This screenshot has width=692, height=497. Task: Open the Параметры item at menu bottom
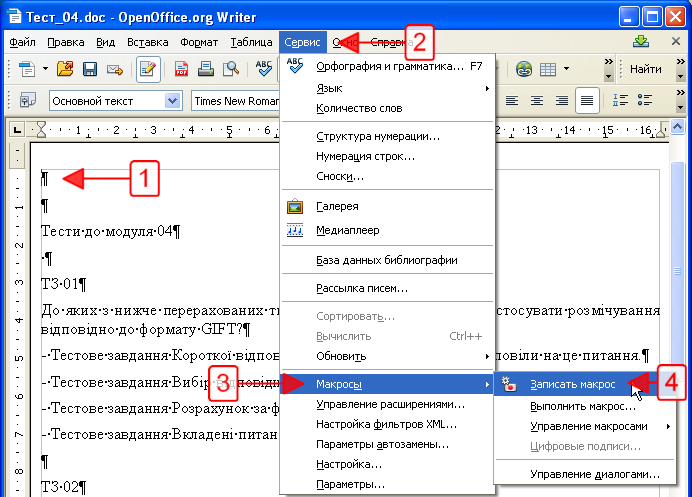(387, 484)
